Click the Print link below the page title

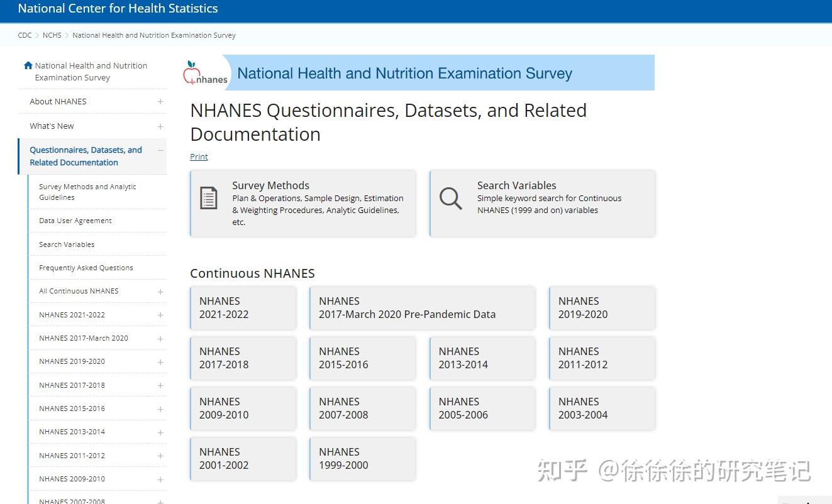coord(199,156)
